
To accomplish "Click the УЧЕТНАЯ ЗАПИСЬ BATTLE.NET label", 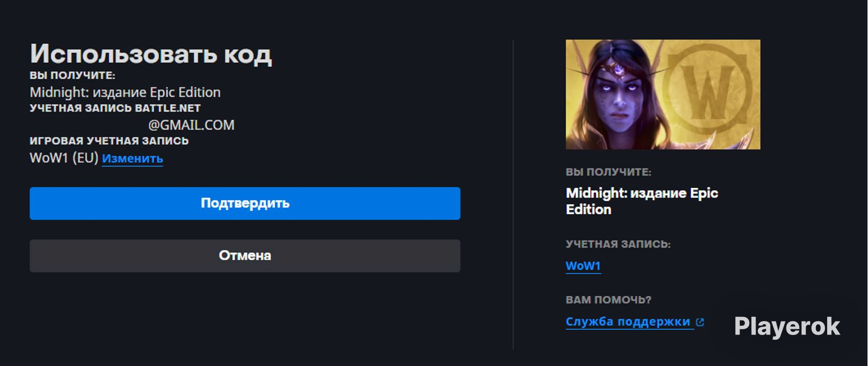I will click(115, 109).
